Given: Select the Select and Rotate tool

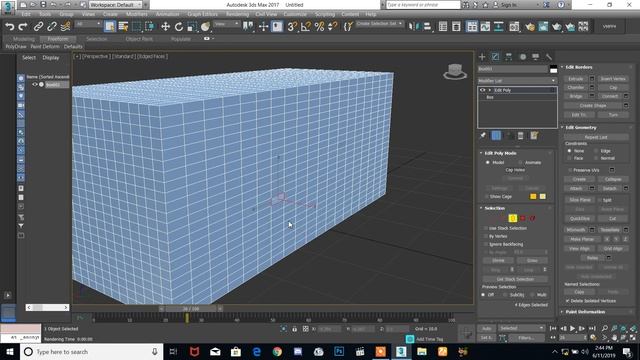Looking at the screenshot, I should tap(179, 27).
